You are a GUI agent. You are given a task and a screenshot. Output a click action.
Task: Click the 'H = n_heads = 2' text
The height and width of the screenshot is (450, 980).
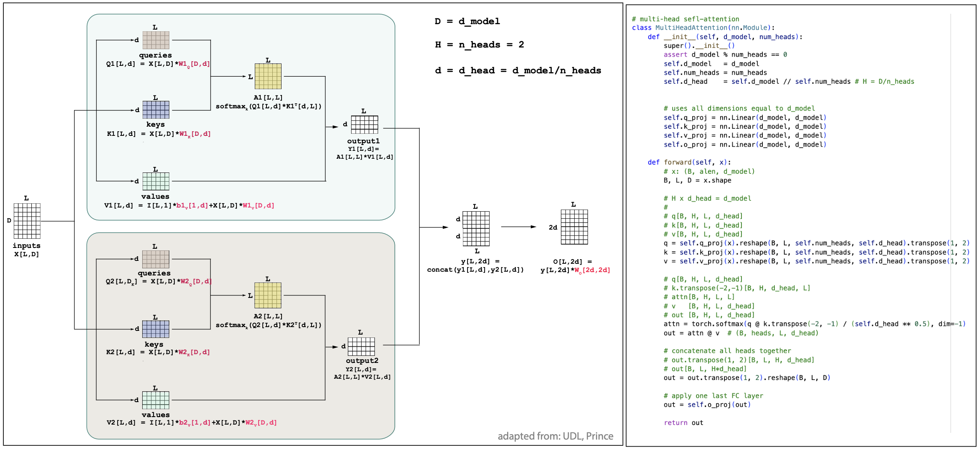click(479, 45)
